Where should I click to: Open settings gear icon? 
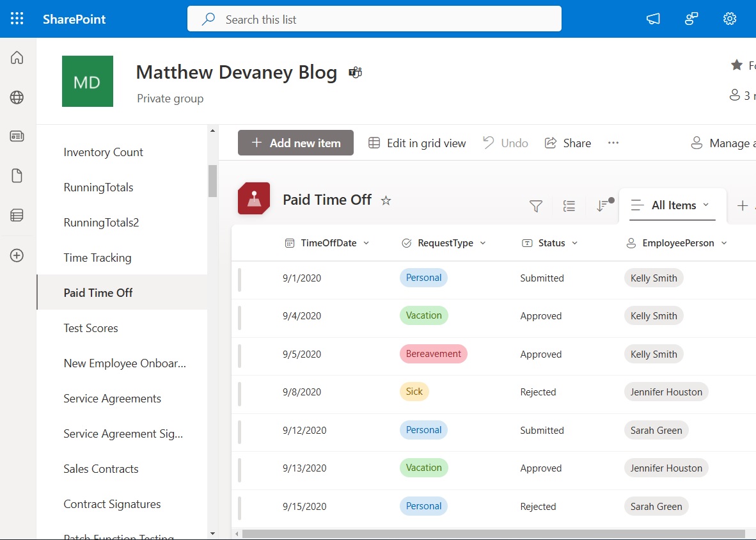point(730,19)
